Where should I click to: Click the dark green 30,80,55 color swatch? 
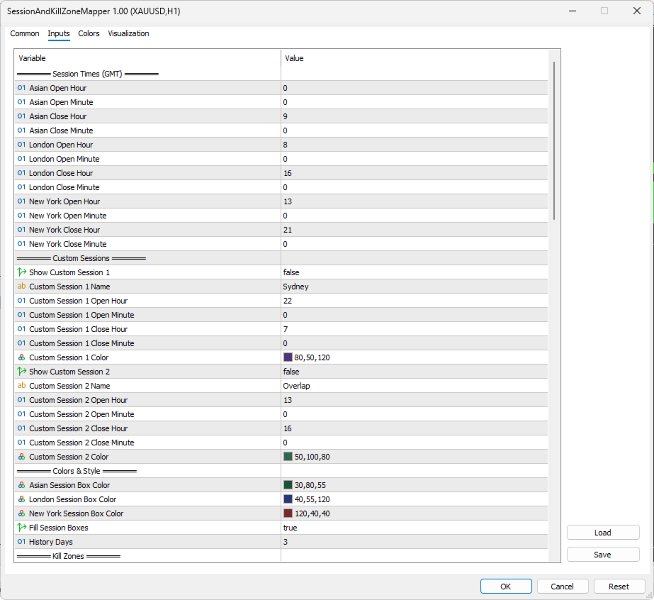click(x=288, y=485)
